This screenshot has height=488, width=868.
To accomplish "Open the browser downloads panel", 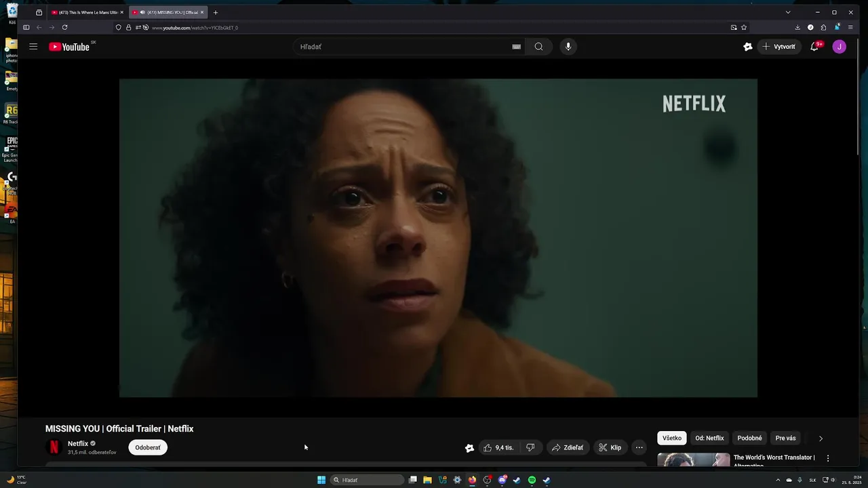I will click(x=797, y=27).
